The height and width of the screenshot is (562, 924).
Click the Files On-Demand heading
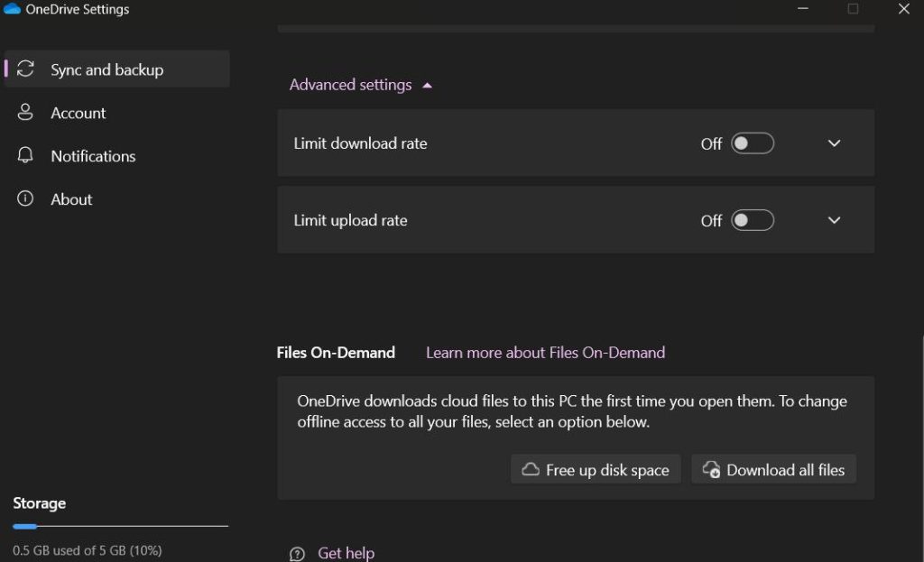[336, 353]
